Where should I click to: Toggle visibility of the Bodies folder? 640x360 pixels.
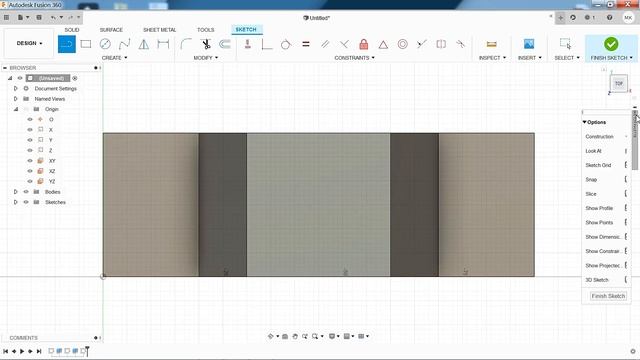(x=26, y=192)
